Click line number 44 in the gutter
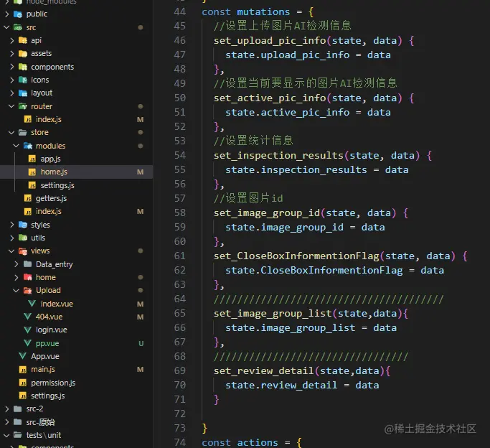 [179, 12]
